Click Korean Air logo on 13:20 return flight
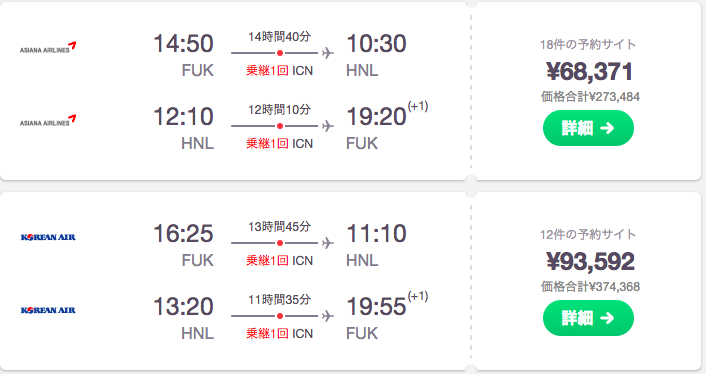 pyautogui.click(x=48, y=310)
